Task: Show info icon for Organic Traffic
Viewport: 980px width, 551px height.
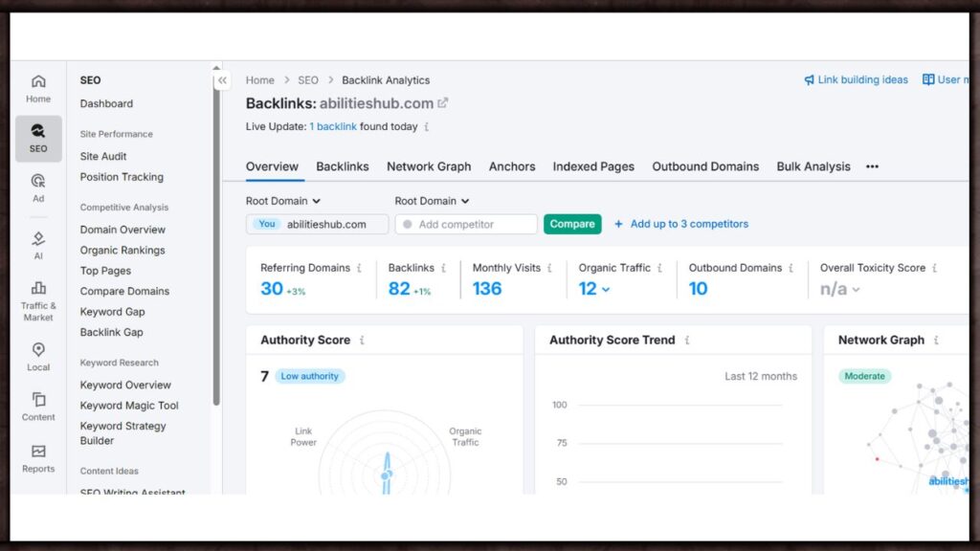Action: [x=659, y=268]
